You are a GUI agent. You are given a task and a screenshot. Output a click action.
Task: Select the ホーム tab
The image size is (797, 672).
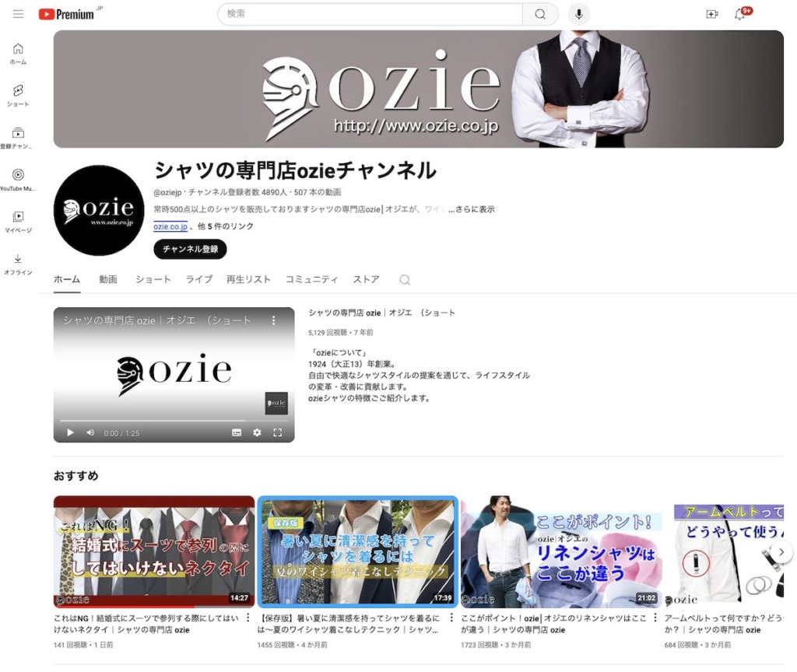coord(67,279)
